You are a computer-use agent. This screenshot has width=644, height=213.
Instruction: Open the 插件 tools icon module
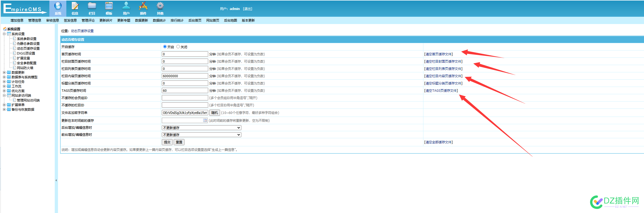click(143, 6)
